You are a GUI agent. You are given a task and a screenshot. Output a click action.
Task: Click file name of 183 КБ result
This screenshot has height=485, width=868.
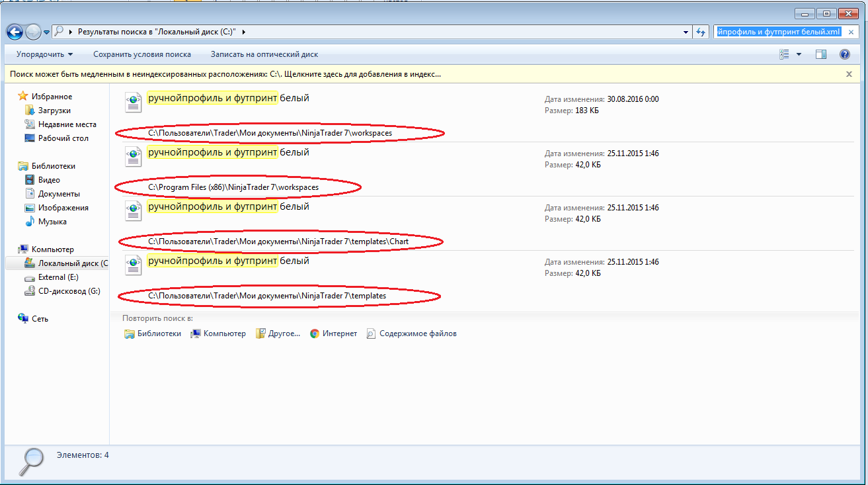[x=228, y=99]
